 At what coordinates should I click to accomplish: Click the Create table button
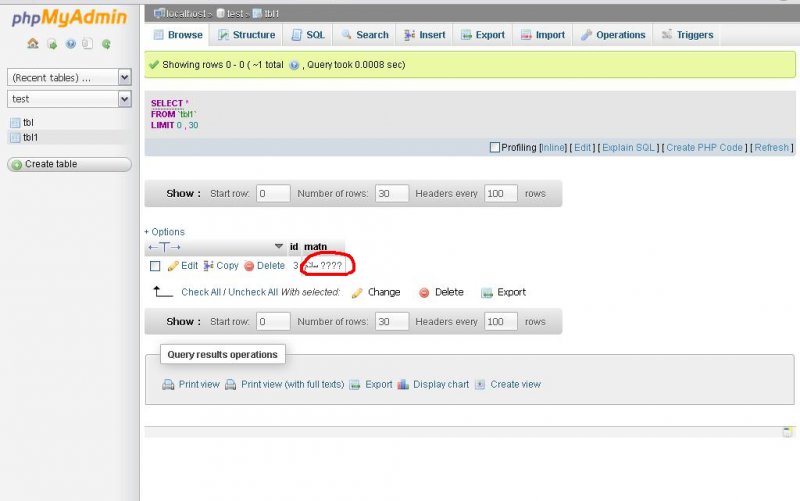69,164
